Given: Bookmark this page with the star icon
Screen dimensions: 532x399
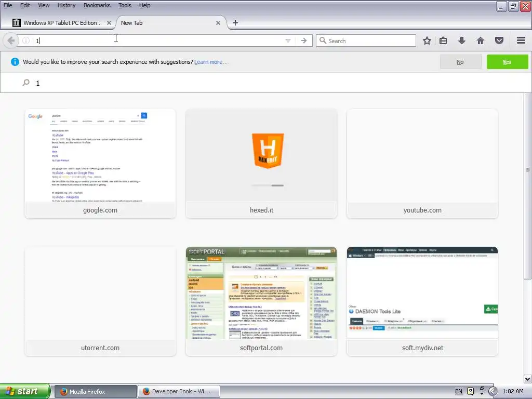Looking at the screenshot, I should tap(427, 41).
